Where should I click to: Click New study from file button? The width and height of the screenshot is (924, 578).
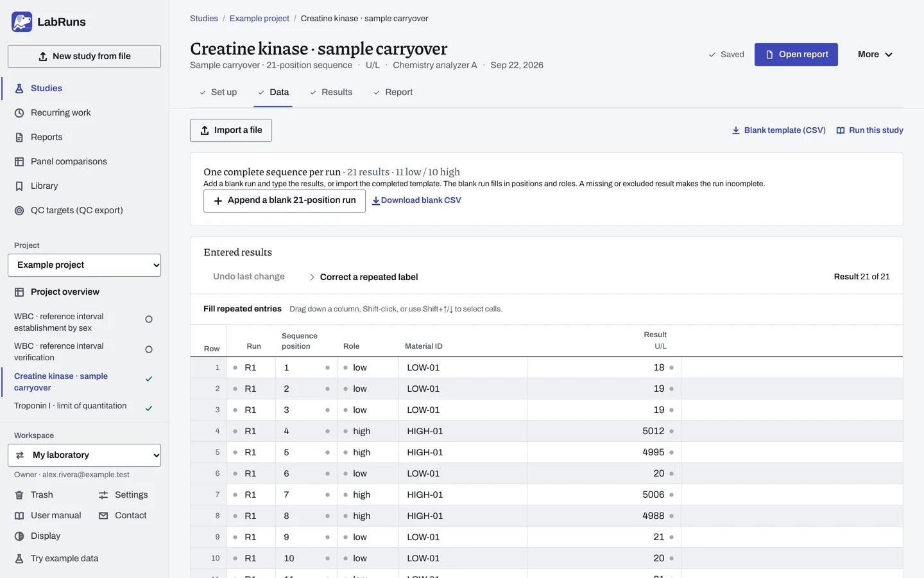coord(84,57)
